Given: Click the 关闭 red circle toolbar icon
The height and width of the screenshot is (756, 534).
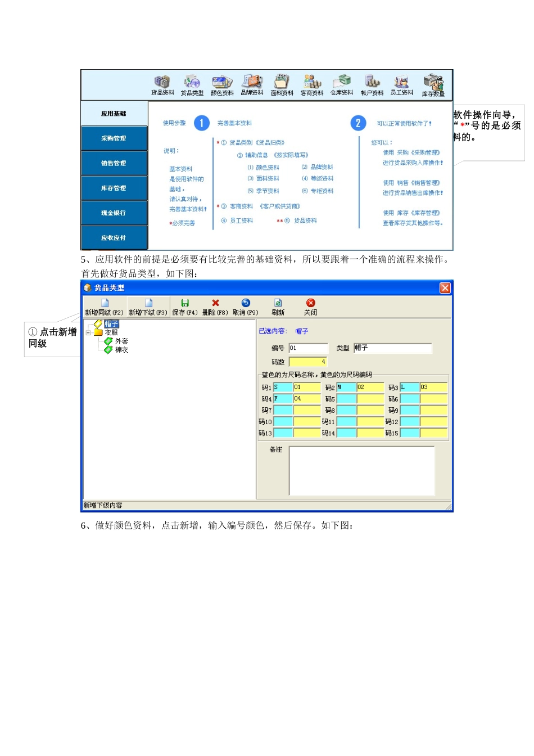Looking at the screenshot, I should tap(311, 307).
